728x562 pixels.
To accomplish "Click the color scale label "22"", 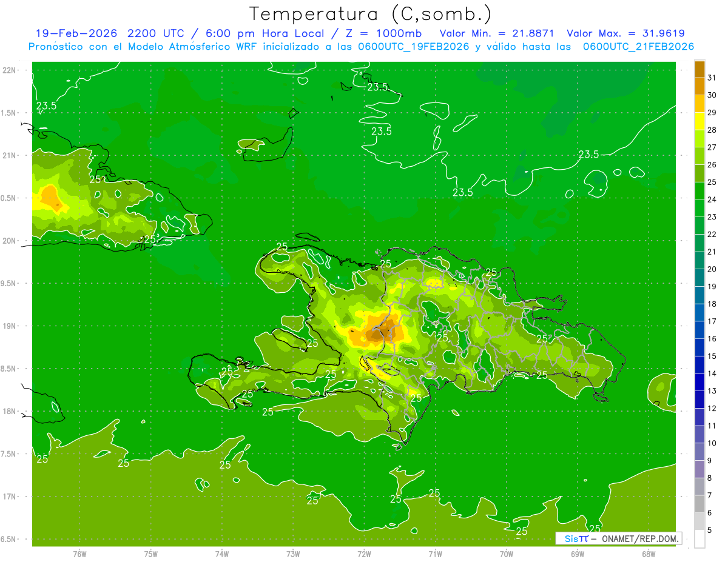I will [712, 234].
